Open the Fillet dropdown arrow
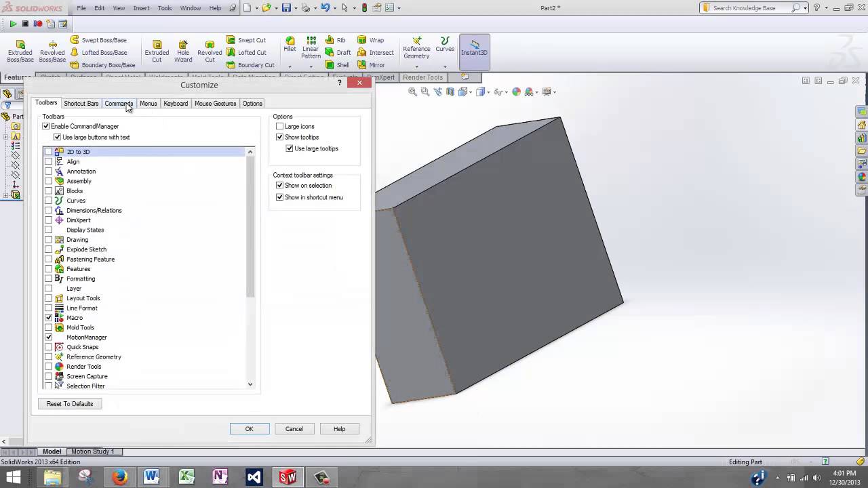Viewport: 868px width, 488px height. [290, 66]
